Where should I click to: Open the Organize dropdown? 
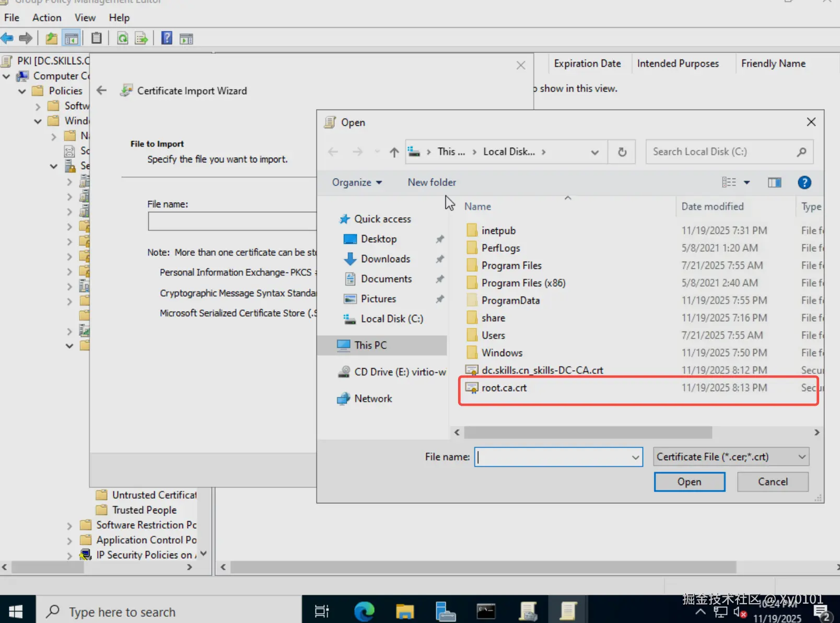(357, 182)
